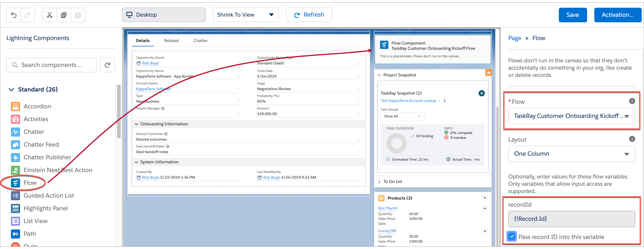
Task: Choose the Chatter Publisher component icon
Action: point(15,157)
